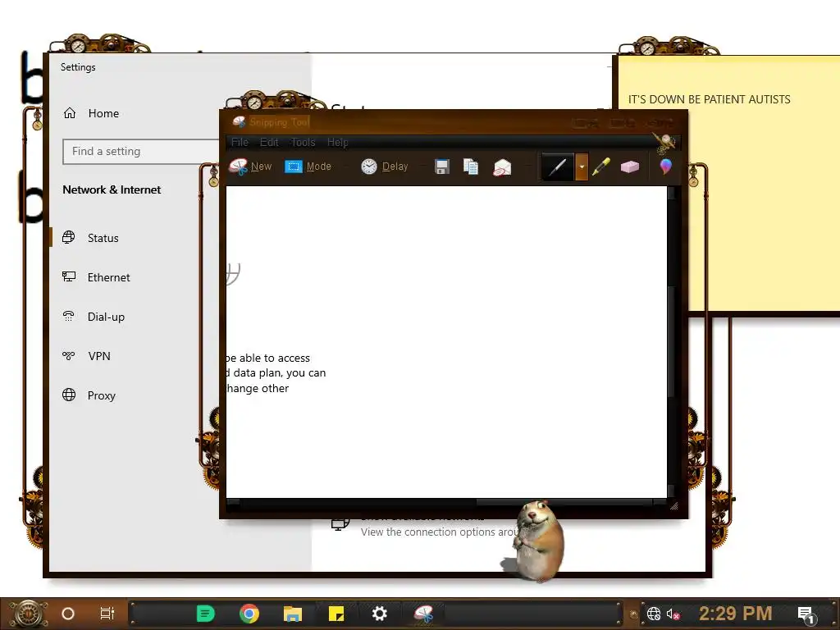Select Ethernet in Settings sidebar

coord(96,277)
